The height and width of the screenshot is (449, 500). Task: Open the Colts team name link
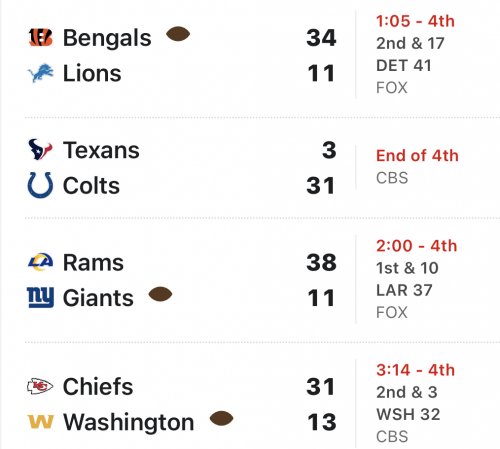(x=91, y=185)
